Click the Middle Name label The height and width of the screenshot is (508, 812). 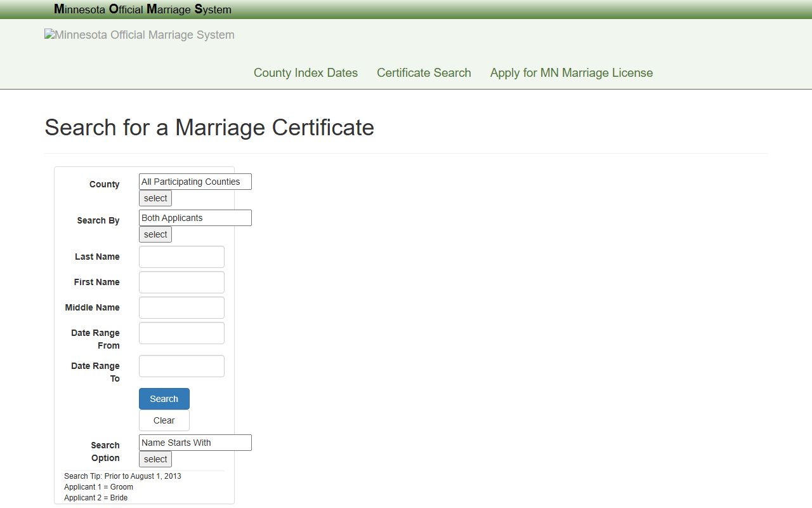tap(93, 307)
